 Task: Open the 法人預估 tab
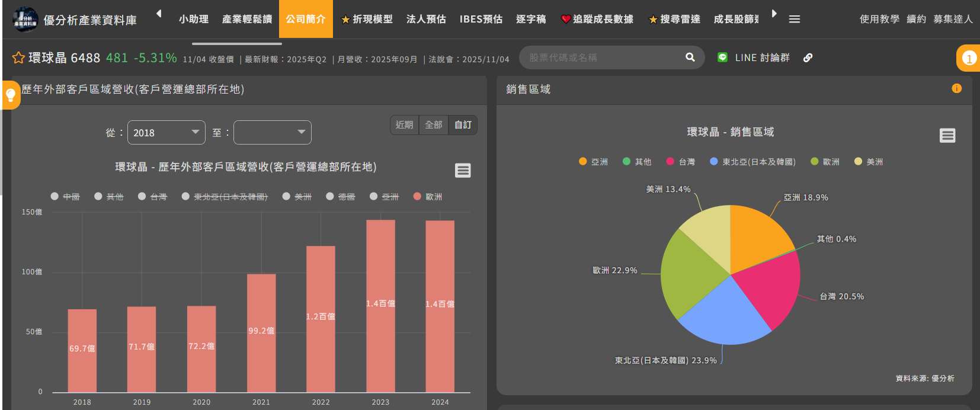coord(426,20)
